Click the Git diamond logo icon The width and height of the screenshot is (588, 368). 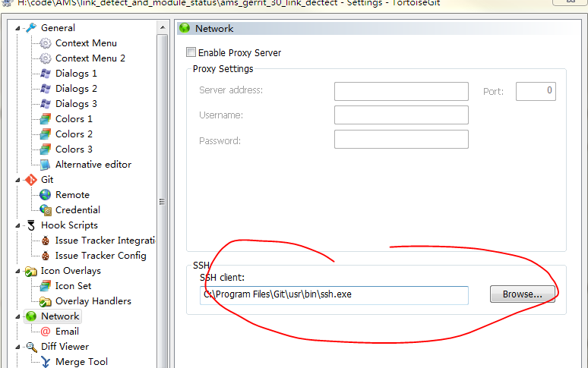31,180
